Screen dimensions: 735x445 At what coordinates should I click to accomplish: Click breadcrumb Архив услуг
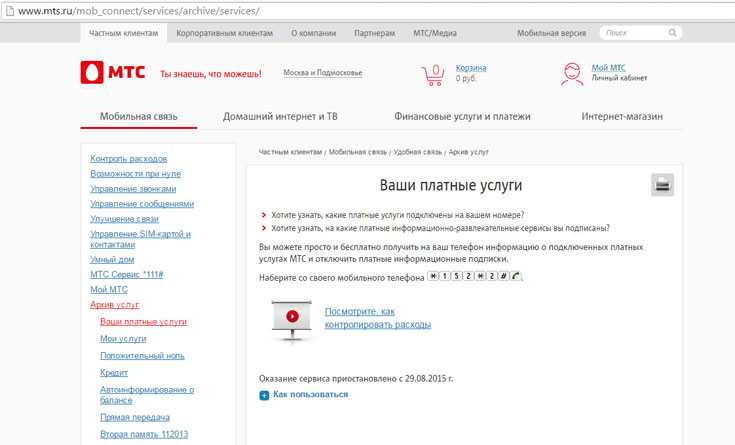pyautogui.click(x=468, y=152)
